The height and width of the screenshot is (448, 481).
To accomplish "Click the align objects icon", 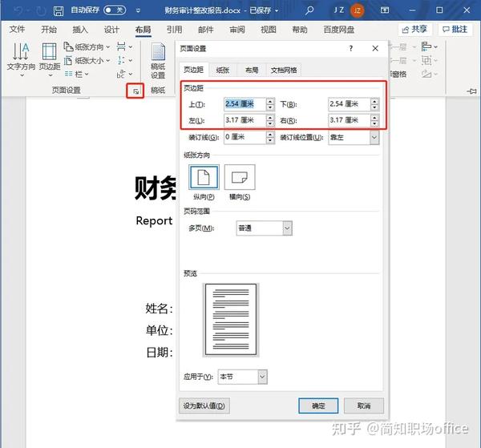I will coord(429,46).
